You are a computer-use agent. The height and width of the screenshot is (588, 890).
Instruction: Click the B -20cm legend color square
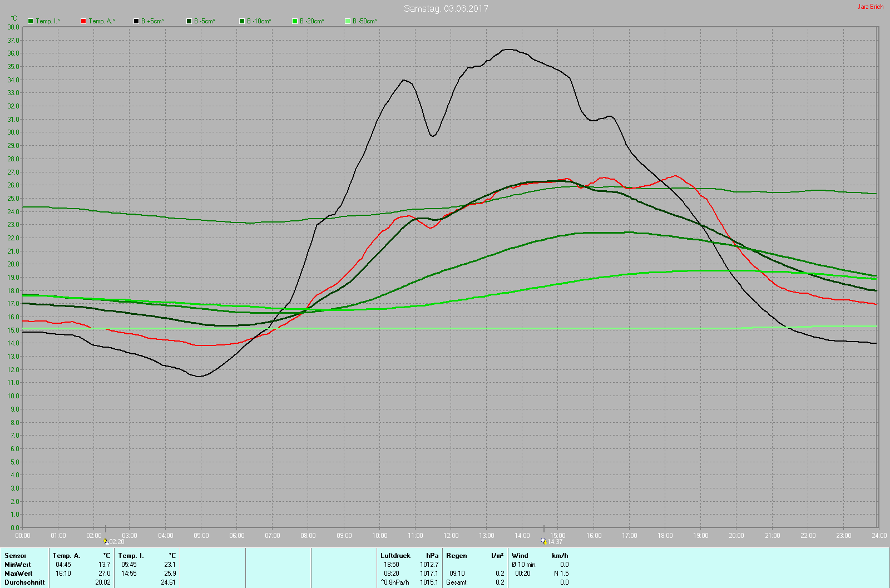pyautogui.click(x=295, y=21)
